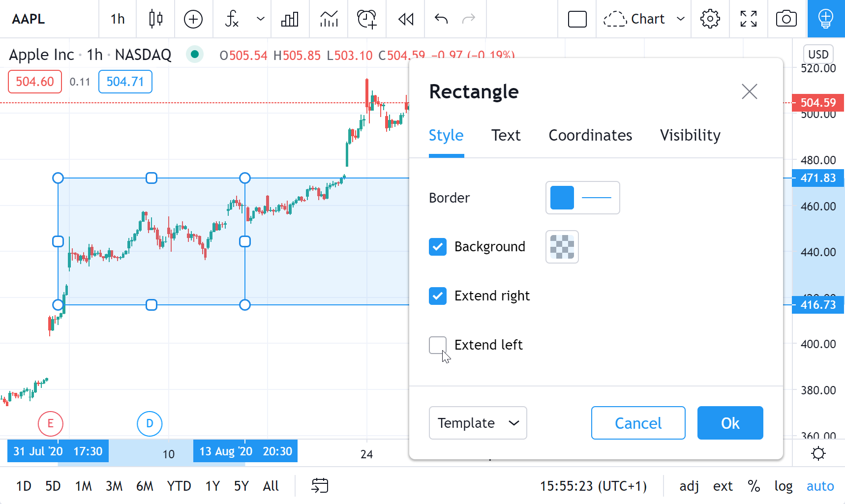Open the indicators fx menu
Image resolution: width=845 pixels, height=504 pixels.
[232, 19]
